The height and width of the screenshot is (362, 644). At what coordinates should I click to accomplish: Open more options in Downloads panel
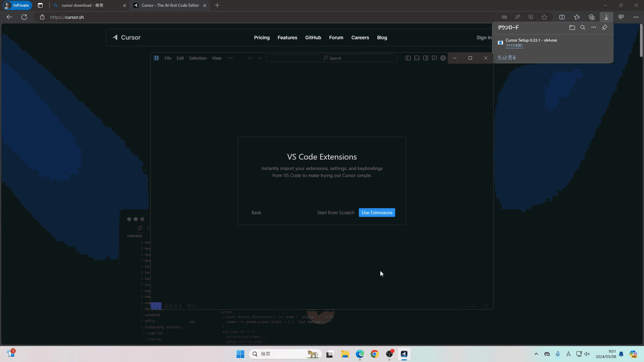[x=593, y=27]
